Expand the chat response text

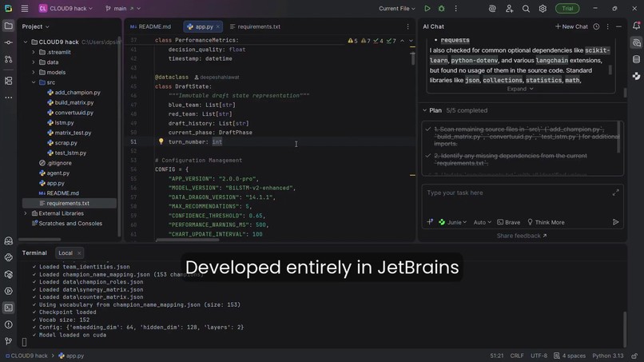pyautogui.click(x=519, y=89)
